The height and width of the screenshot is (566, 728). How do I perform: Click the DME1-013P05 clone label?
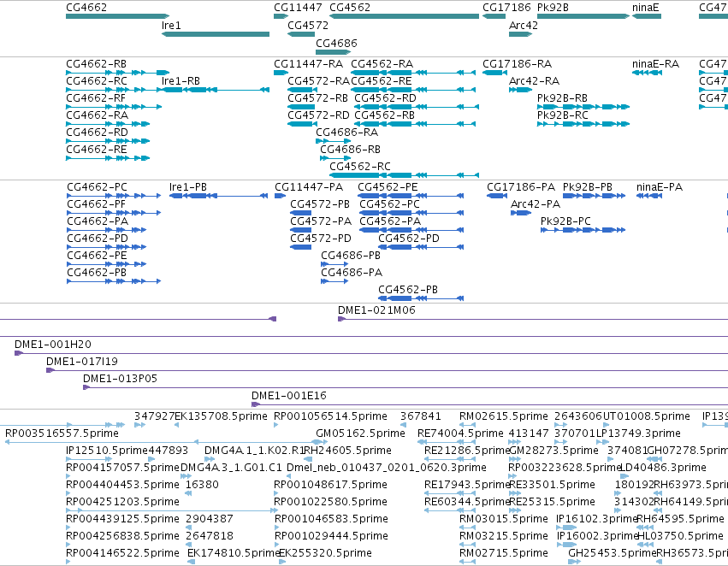pyautogui.click(x=121, y=379)
